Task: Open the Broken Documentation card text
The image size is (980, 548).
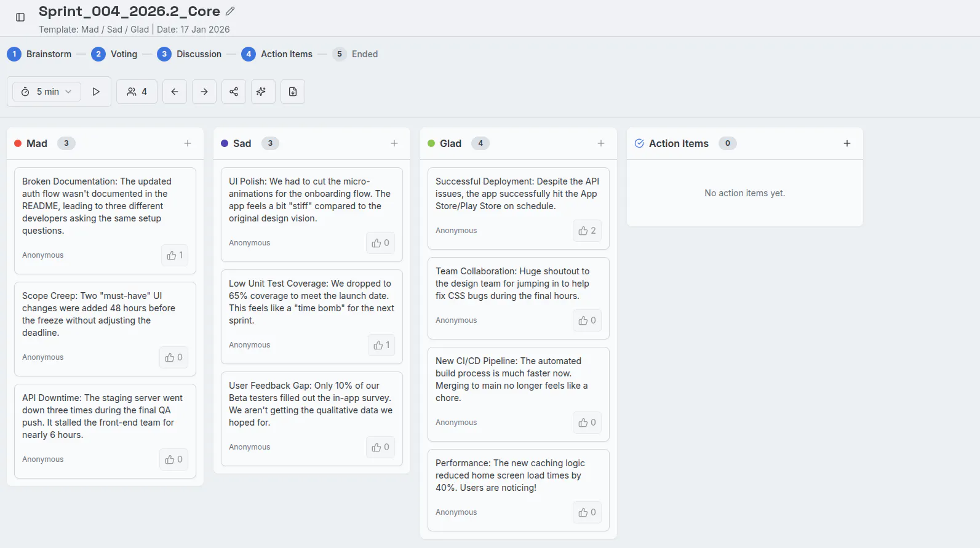Action: coord(98,206)
